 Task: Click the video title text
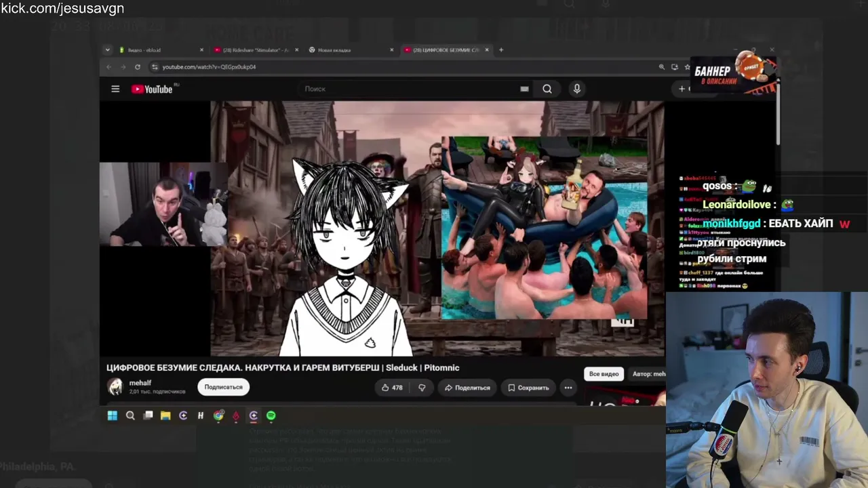[283, 368]
